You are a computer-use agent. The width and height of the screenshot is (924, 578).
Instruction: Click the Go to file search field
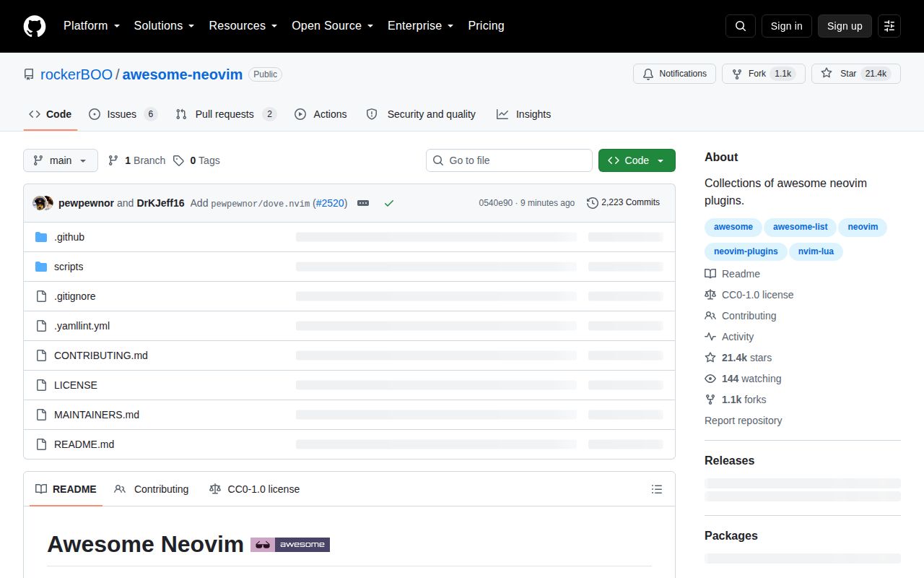[509, 160]
